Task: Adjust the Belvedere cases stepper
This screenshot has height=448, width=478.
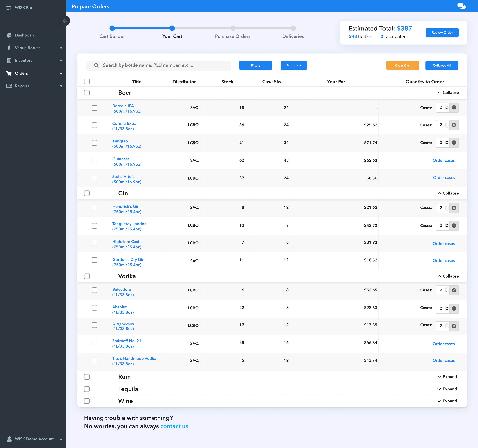Action: click(x=447, y=290)
